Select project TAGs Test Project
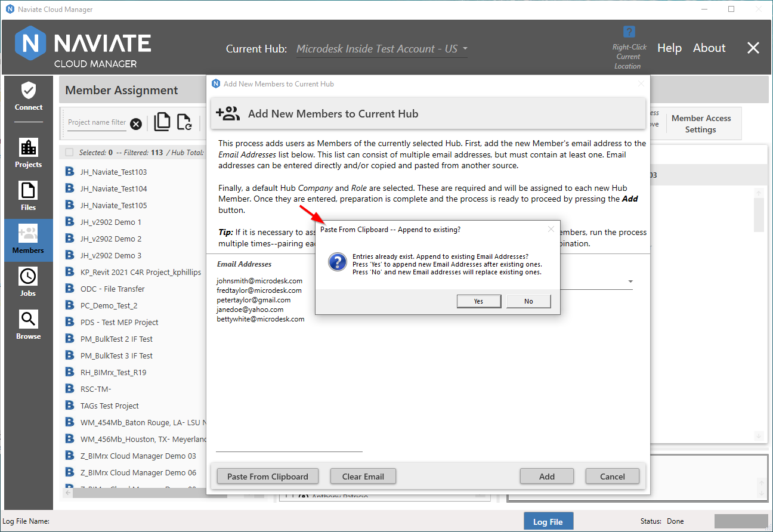Viewport: 773px width, 532px height. point(110,406)
